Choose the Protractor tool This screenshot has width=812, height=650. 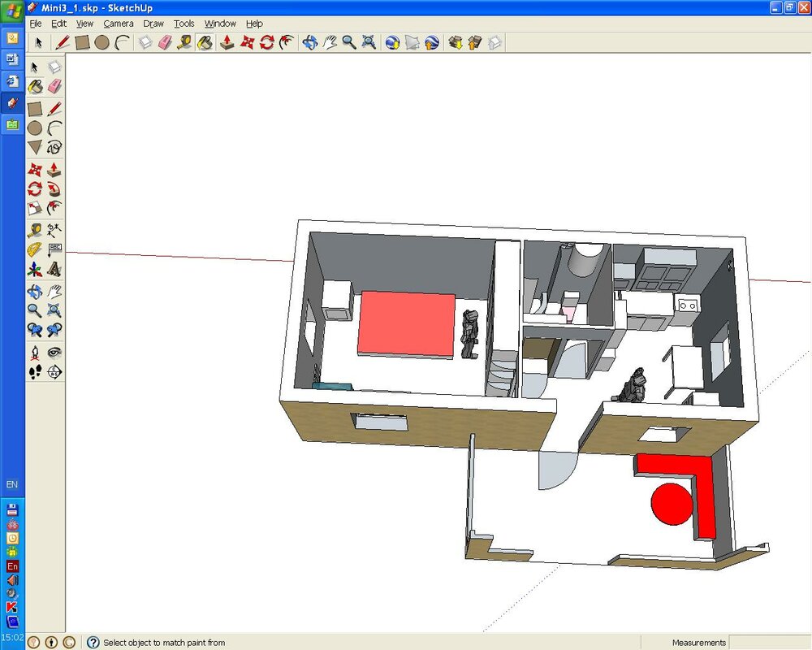coord(35,249)
